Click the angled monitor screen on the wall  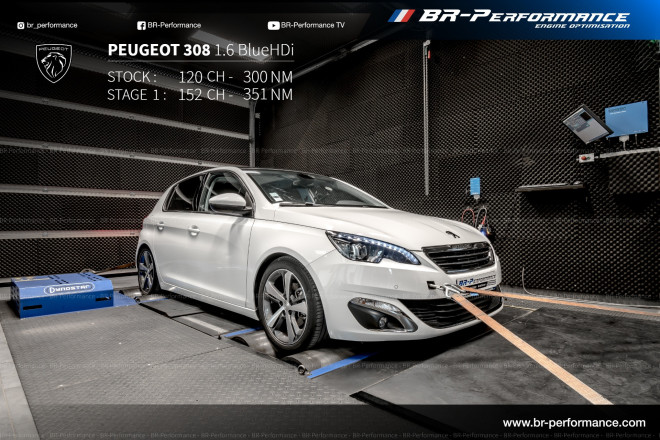point(586,124)
